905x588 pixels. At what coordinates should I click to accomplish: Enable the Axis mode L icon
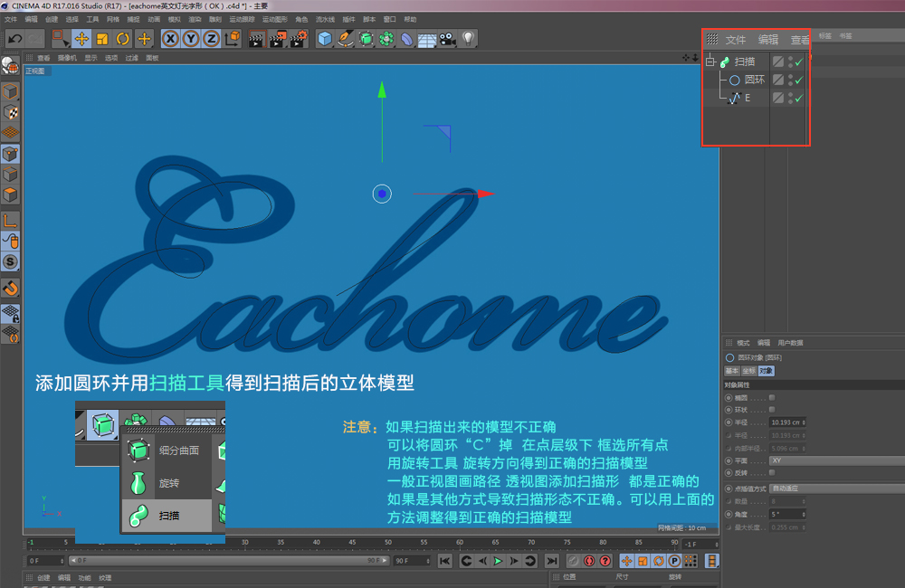tap(10, 221)
